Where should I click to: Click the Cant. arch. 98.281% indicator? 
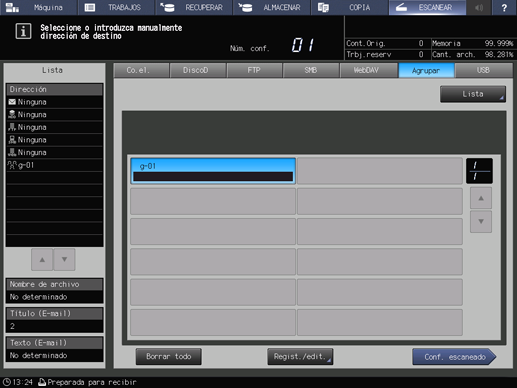[x=473, y=54]
